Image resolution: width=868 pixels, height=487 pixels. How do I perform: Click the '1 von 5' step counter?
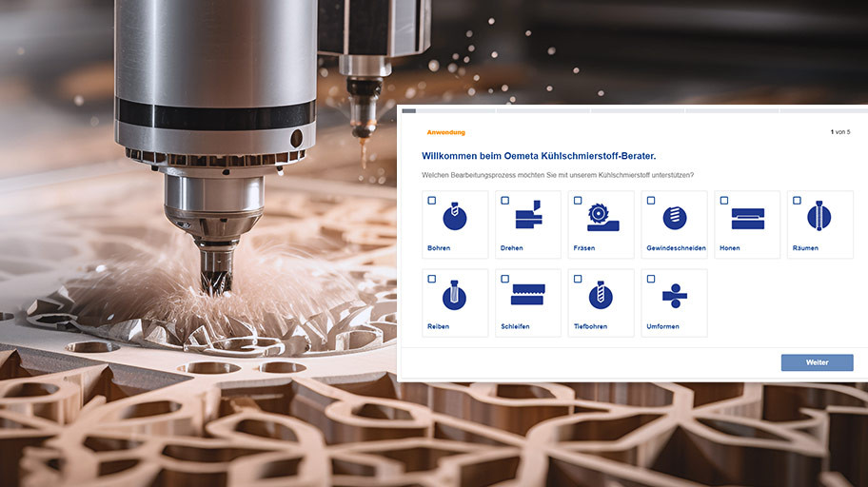click(x=840, y=132)
